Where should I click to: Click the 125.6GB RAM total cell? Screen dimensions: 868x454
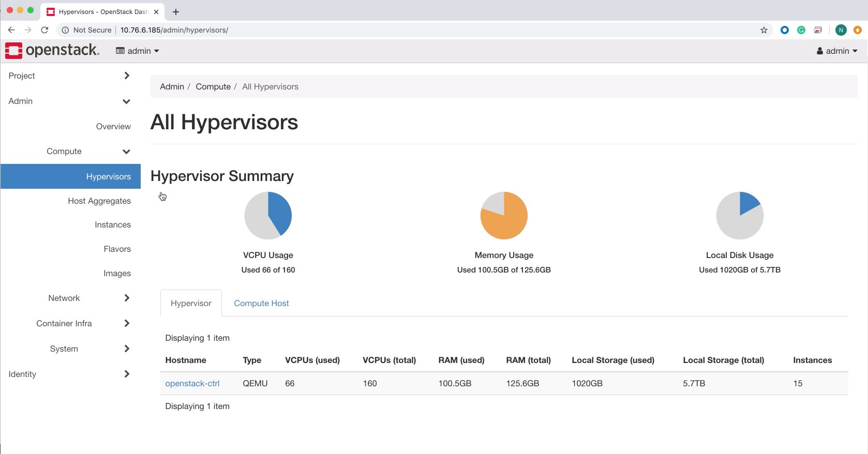pos(522,383)
